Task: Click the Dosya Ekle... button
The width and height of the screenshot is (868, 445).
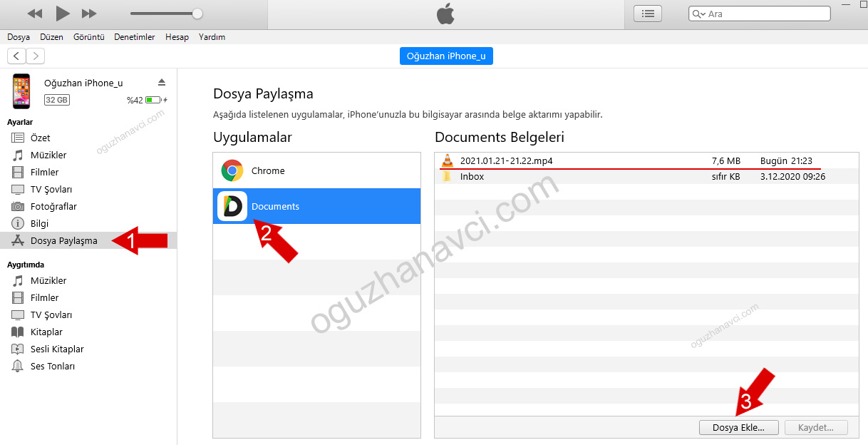Action: click(x=739, y=428)
